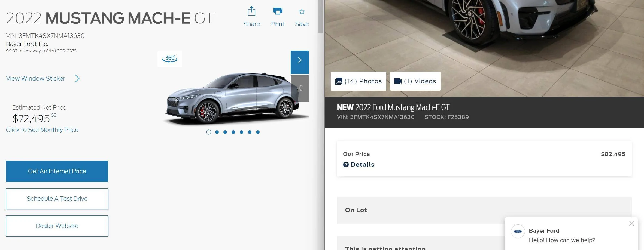
Task: Click the Share icon
Action: point(251,11)
